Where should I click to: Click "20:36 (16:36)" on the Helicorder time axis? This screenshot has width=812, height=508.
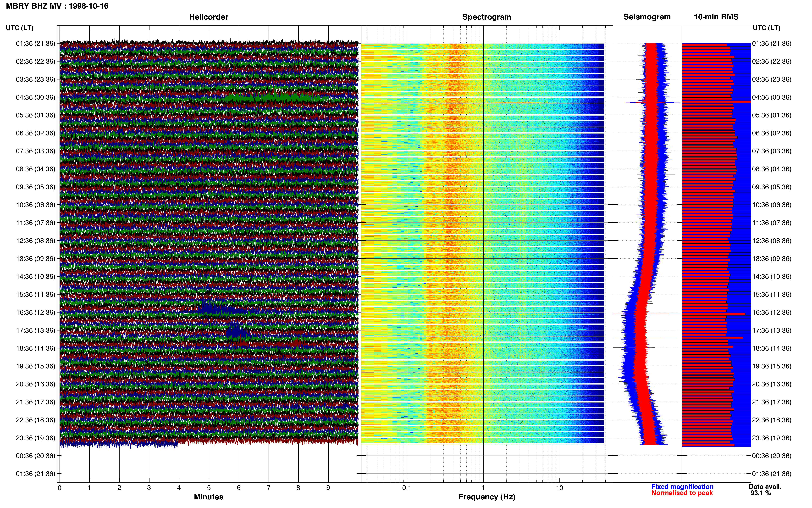point(35,384)
